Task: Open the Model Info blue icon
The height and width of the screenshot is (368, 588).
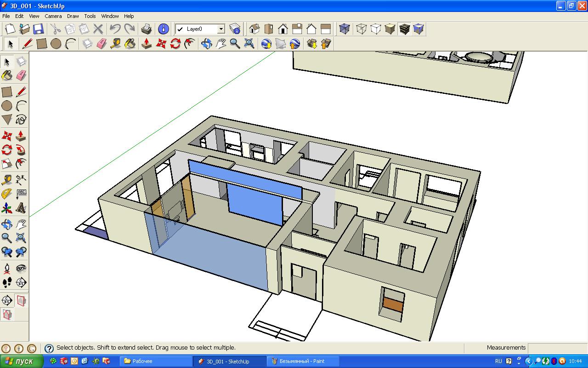Action: 163,29
